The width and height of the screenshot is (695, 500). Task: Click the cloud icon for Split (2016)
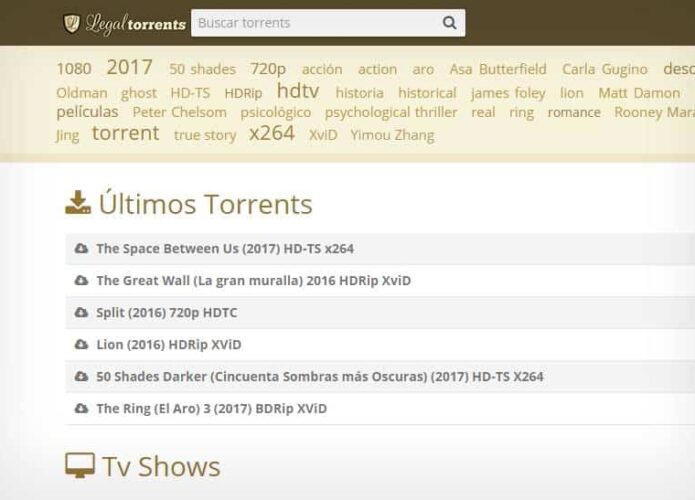pyautogui.click(x=81, y=312)
